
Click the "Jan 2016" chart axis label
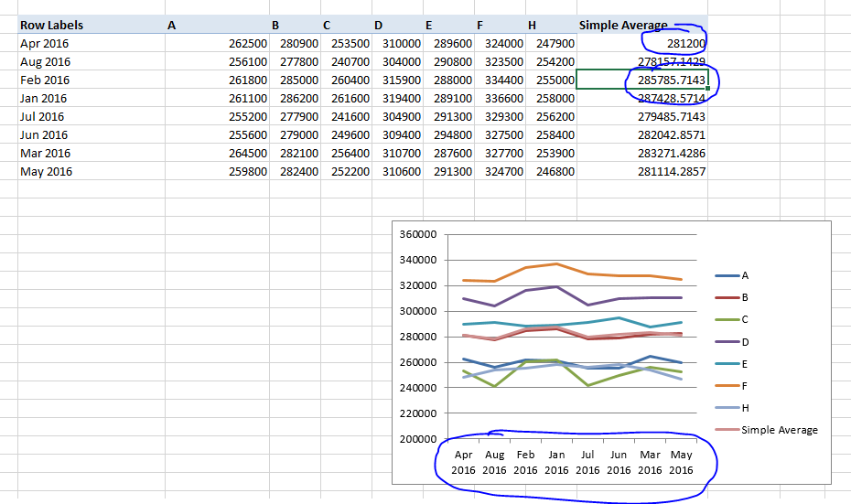556,462
